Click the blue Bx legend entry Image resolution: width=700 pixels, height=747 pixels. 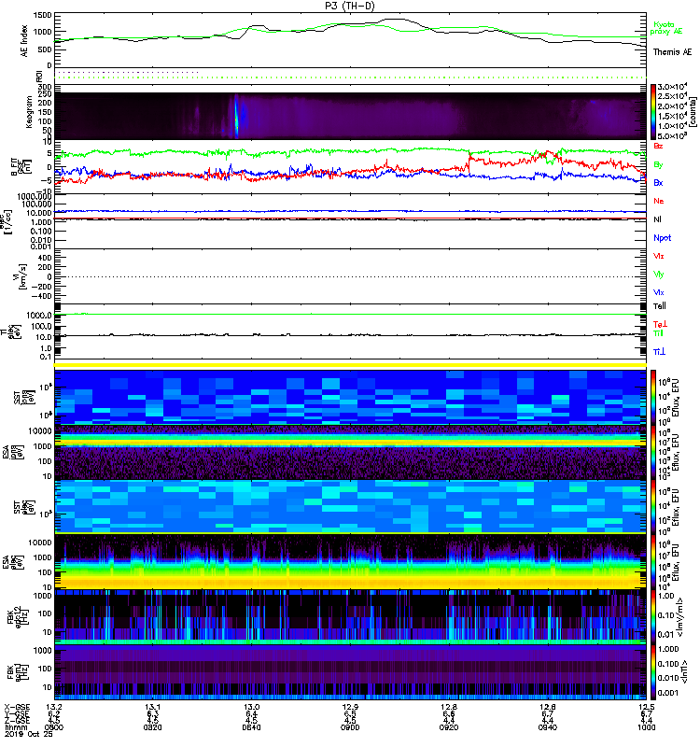pos(658,183)
